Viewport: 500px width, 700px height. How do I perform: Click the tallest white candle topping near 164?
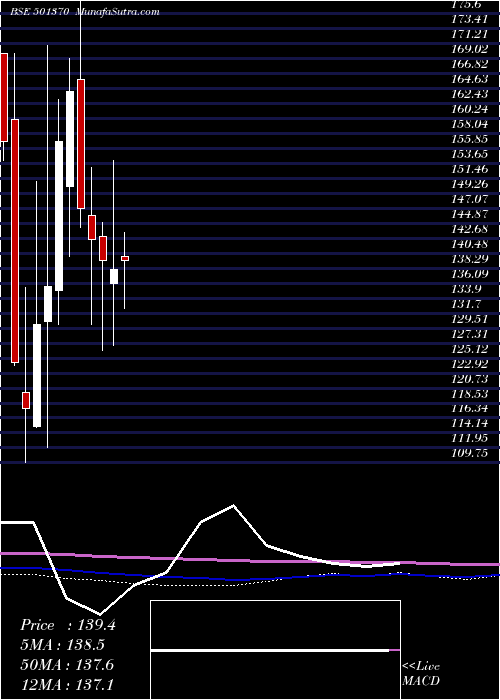tap(70, 139)
